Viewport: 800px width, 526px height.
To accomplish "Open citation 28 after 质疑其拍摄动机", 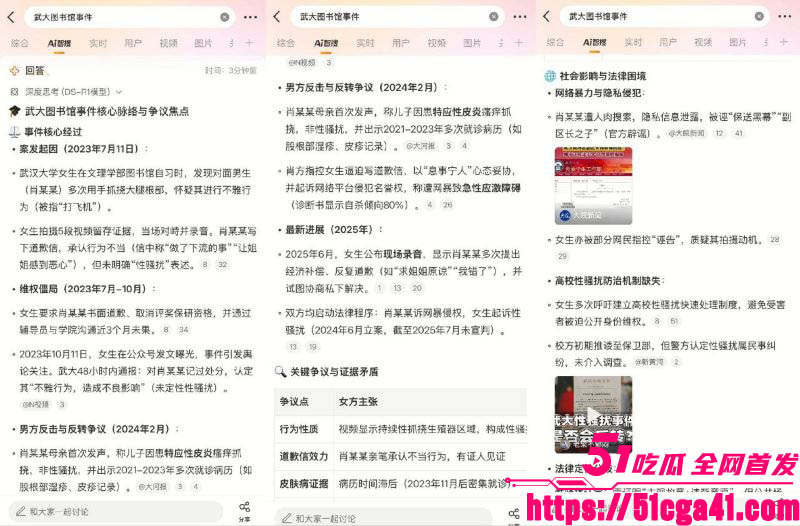I will click(774, 239).
